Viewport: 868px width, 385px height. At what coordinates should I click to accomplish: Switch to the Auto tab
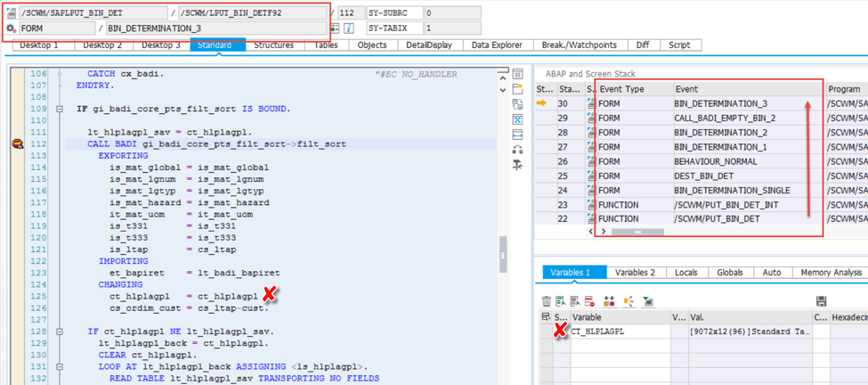click(x=772, y=273)
